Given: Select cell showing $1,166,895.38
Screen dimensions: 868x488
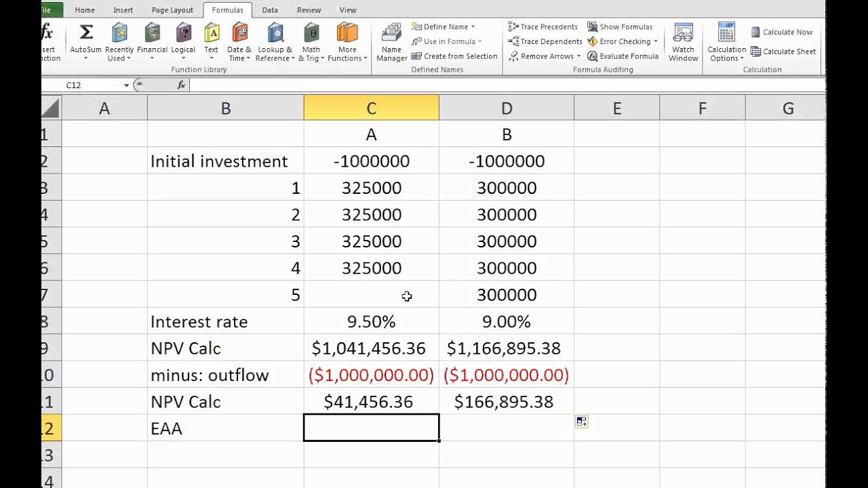Looking at the screenshot, I should (x=507, y=348).
